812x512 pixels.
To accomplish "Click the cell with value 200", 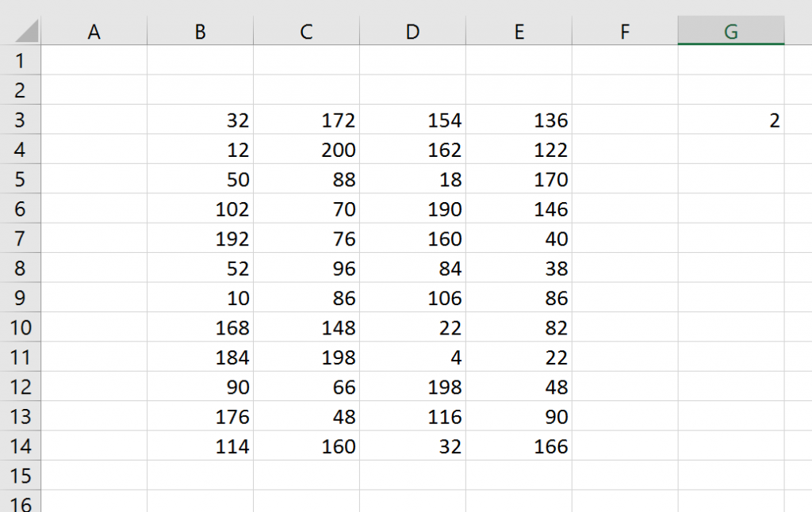I will [307, 150].
